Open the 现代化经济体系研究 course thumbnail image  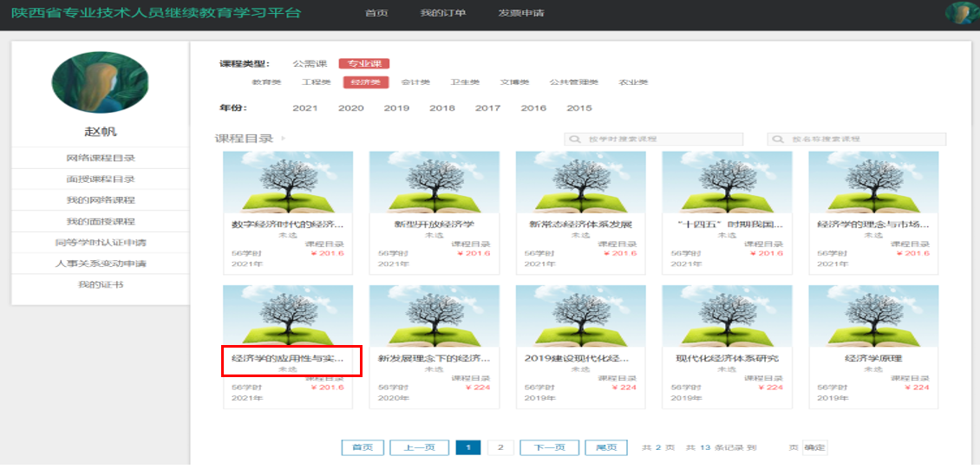pos(727,316)
